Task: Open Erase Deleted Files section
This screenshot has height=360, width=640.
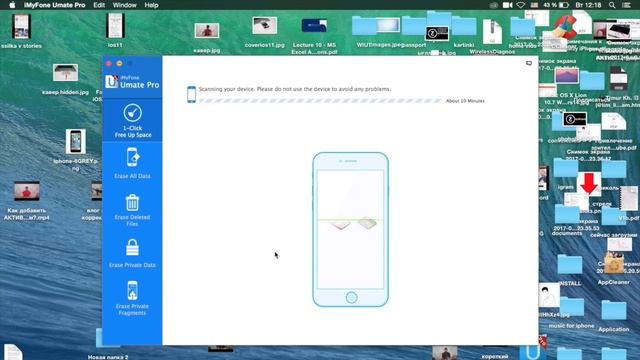Action: [x=132, y=210]
